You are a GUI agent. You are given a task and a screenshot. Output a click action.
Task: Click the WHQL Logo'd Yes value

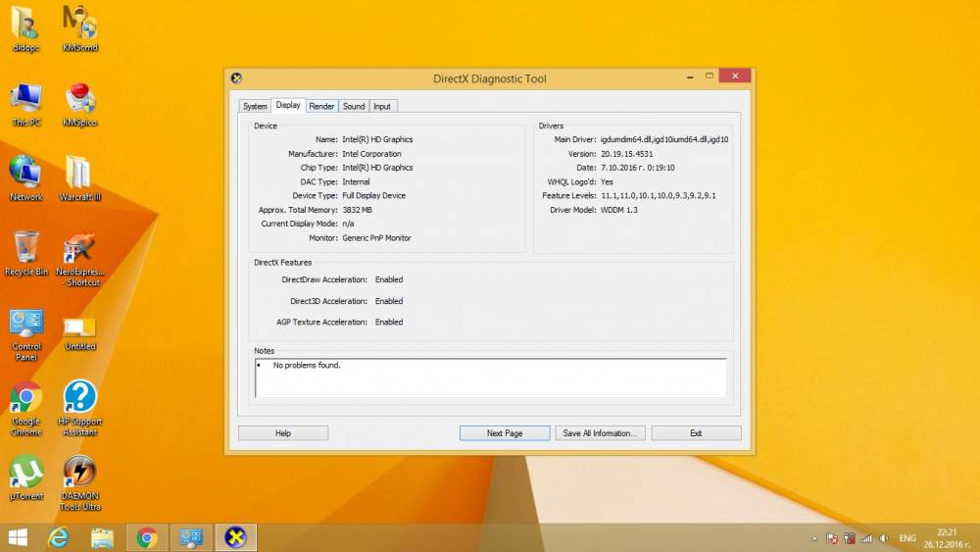(607, 182)
